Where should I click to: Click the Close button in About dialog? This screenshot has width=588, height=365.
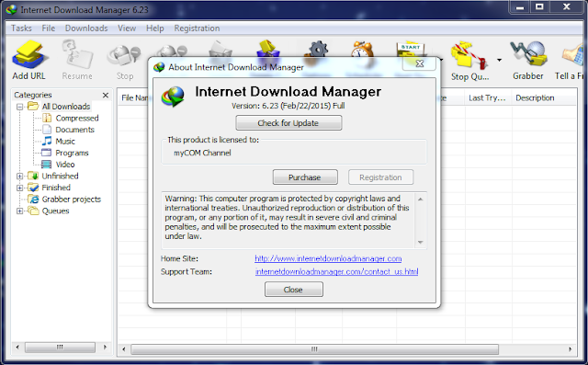coord(294,290)
